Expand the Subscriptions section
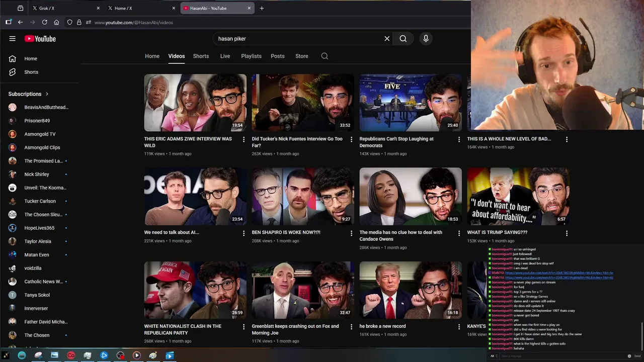644x362 pixels. pyautogui.click(x=29, y=94)
